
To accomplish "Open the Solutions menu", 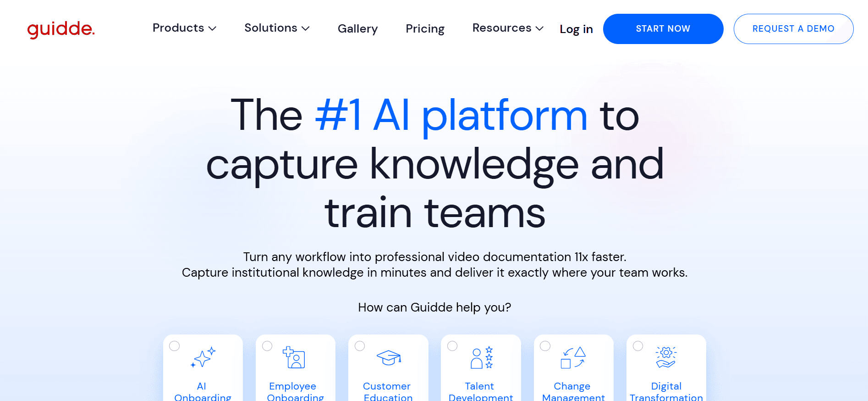I will pos(277,28).
